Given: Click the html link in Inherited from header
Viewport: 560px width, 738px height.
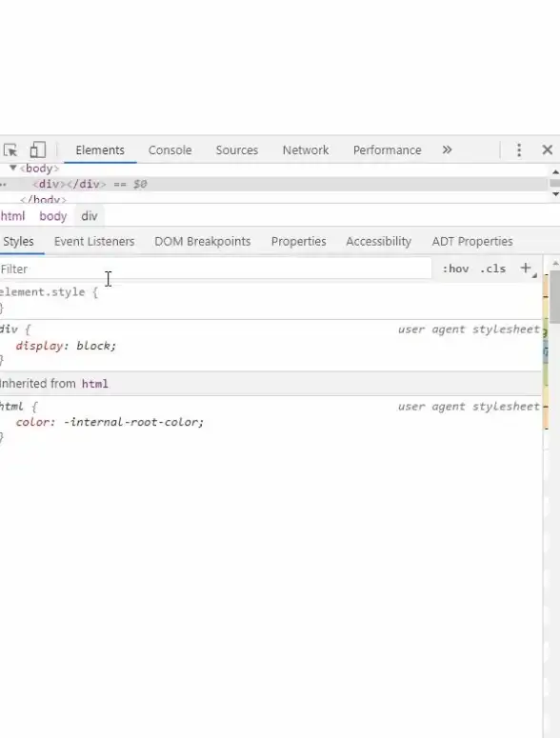Looking at the screenshot, I should pyautogui.click(x=95, y=384).
